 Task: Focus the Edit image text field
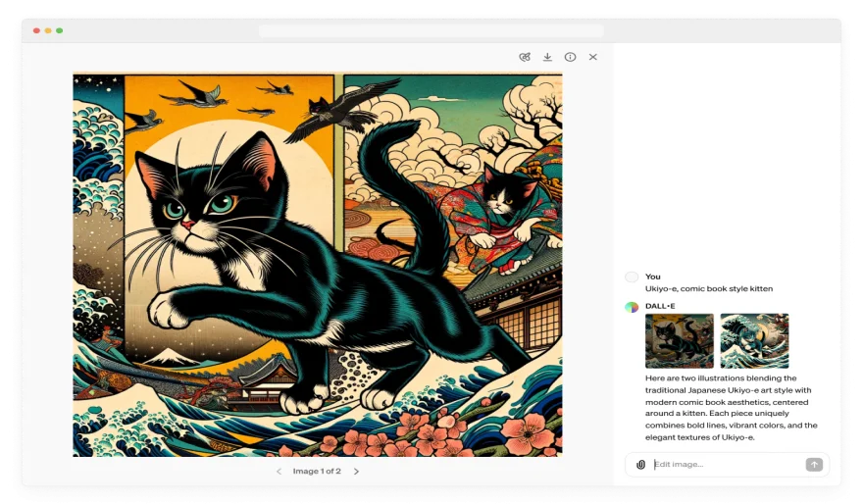point(727,465)
